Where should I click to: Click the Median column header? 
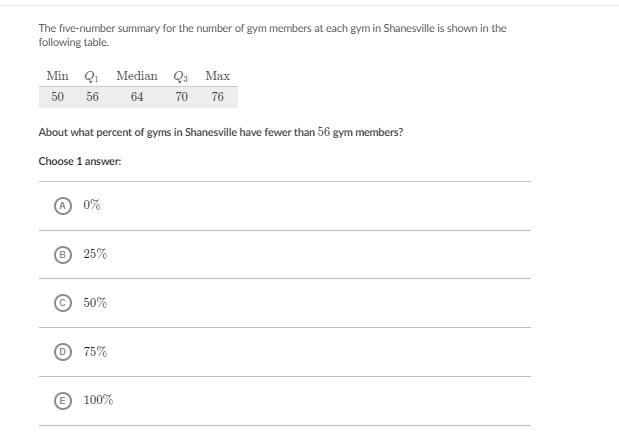(x=137, y=76)
